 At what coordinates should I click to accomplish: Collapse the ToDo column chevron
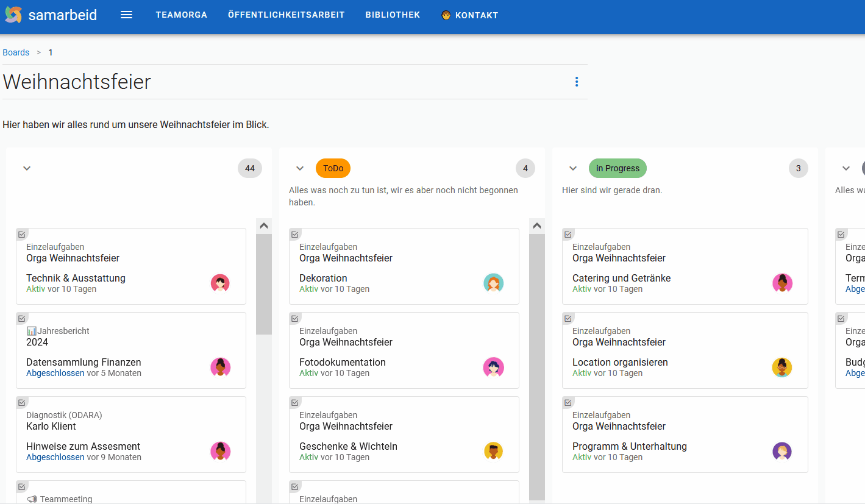(x=300, y=168)
